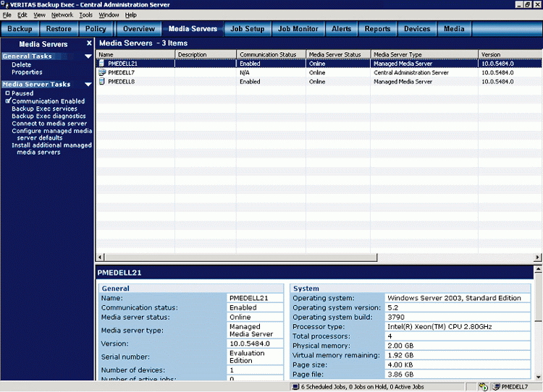Image resolution: width=543 pixels, height=392 pixels.
Task: Click 'Windows Server 2003, Standard Edition' value
Action: click(454, 298)
